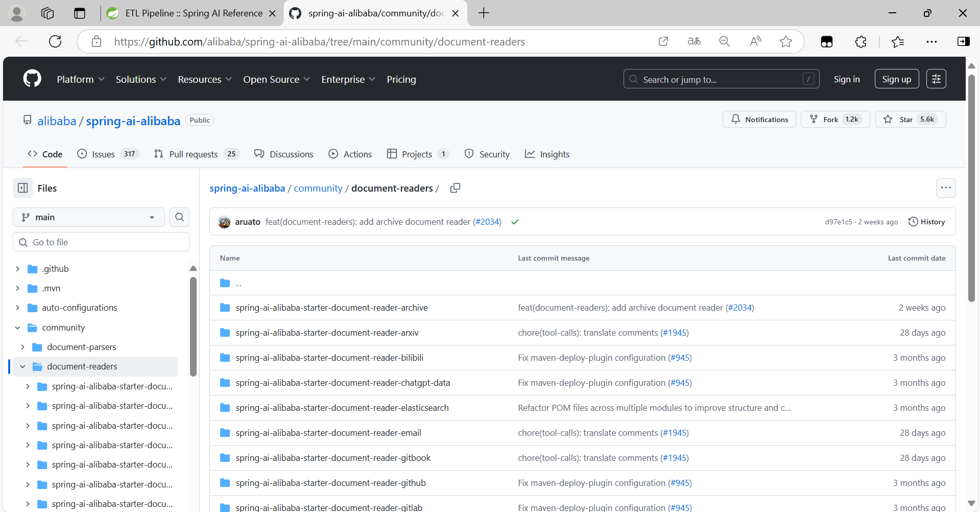Click the Search or jump to box
This screenshot has width=980, height=512.
[x=721, y=79]
